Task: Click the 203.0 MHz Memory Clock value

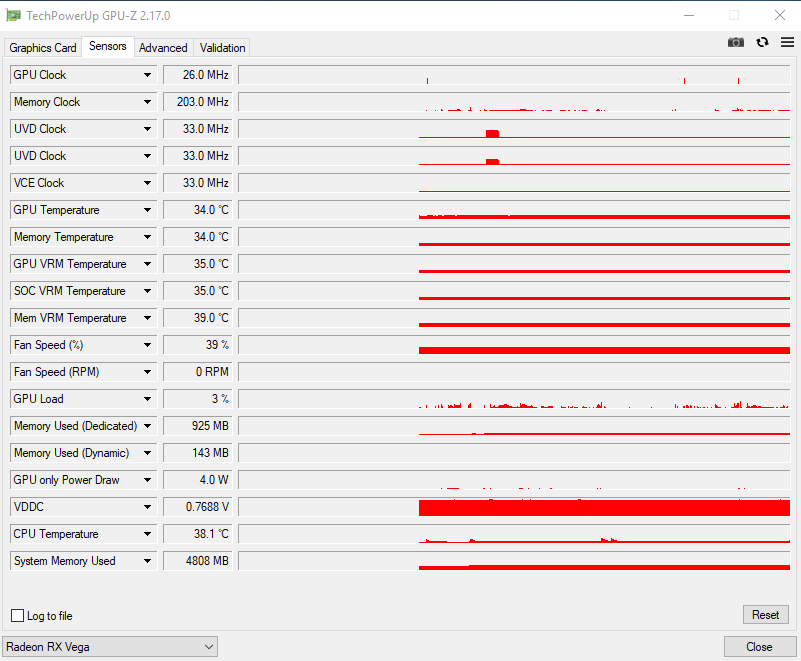Action: 198,102
